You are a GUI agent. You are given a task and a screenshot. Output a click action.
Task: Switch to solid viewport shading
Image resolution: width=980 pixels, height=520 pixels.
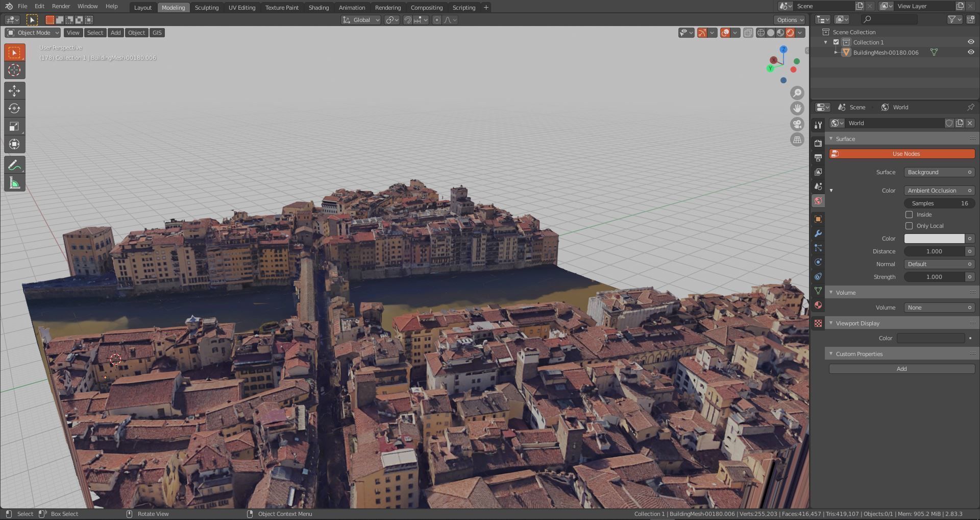(x=771, y=33)
